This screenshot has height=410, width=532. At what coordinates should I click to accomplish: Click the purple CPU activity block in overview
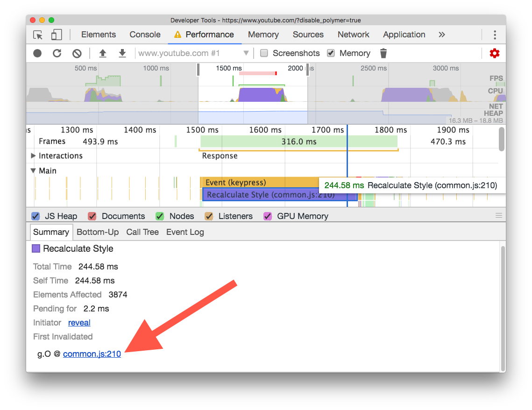(260, 95)
